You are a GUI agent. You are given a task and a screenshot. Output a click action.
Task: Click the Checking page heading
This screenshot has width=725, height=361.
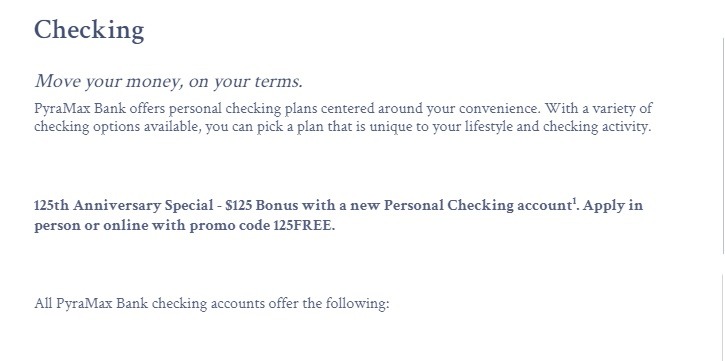pyautogui.click(x=89, y=31)
